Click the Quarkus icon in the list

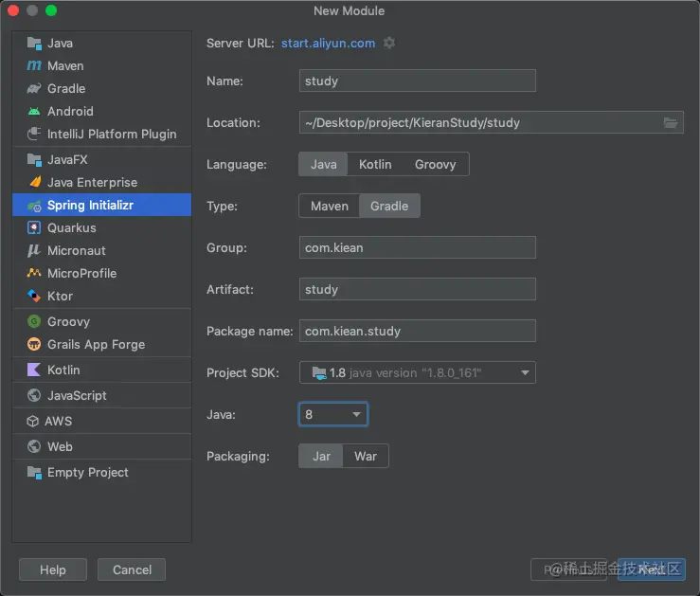point(34,228)
